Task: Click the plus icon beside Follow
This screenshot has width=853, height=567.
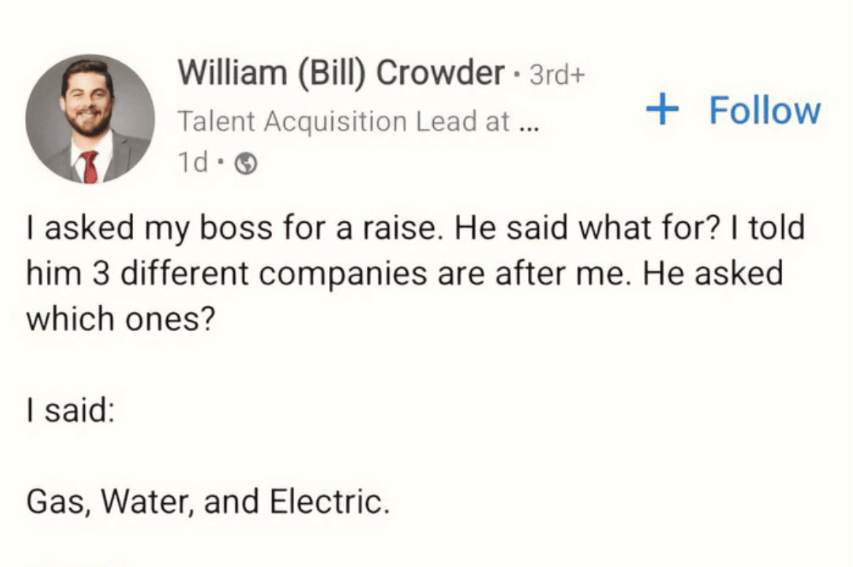Action: point(662,109)
